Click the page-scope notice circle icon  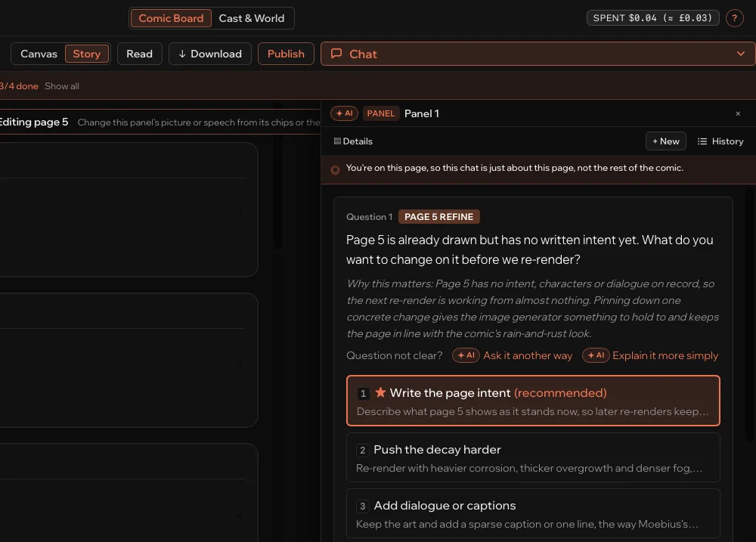335,170
